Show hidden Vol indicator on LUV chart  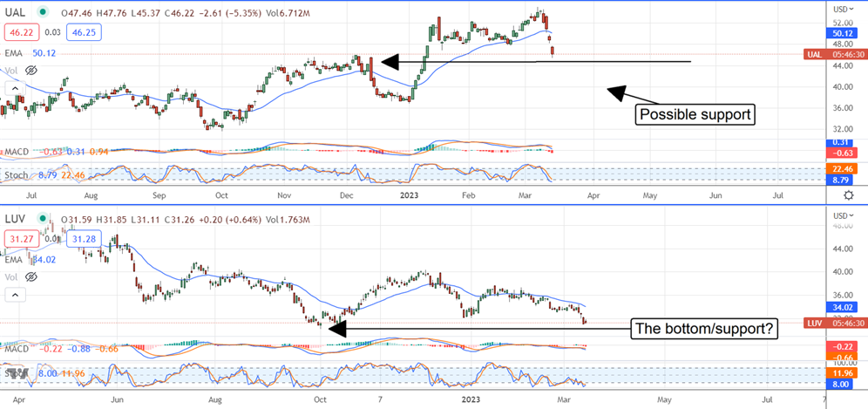(x=31, y=276)
